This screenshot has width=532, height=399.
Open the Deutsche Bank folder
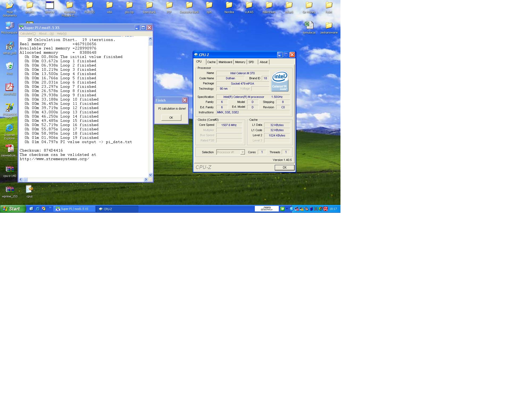click(x=189, y=7)
